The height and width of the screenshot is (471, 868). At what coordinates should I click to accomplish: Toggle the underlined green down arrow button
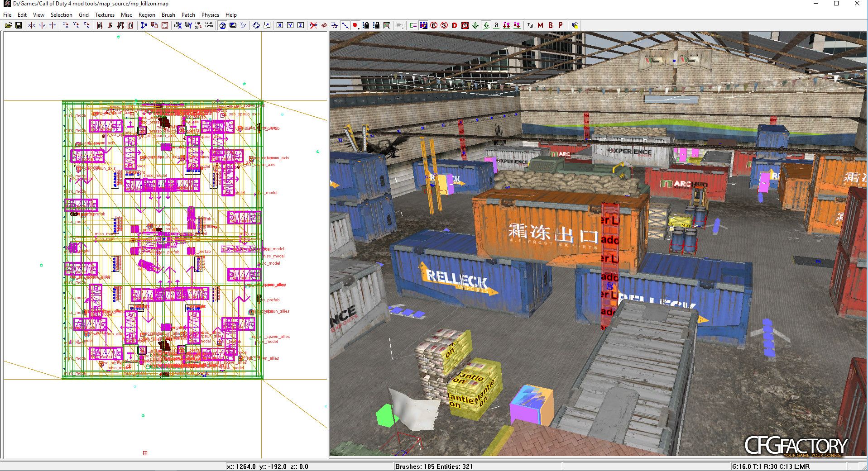[486, 25]
